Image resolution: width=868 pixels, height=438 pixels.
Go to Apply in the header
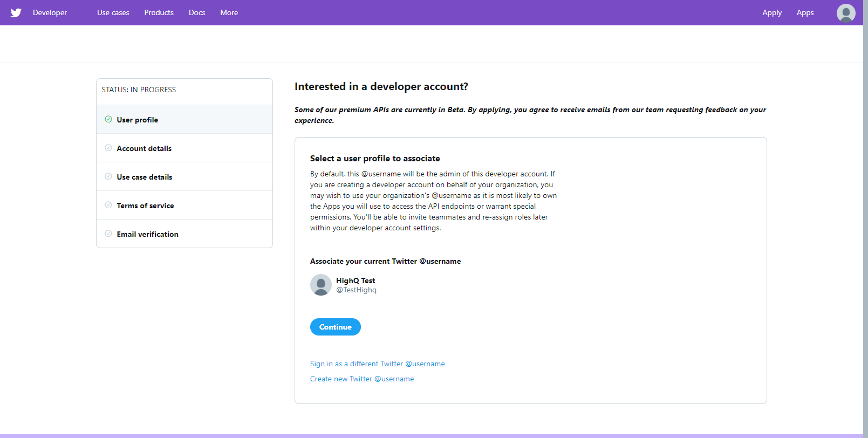coord(771,12)
